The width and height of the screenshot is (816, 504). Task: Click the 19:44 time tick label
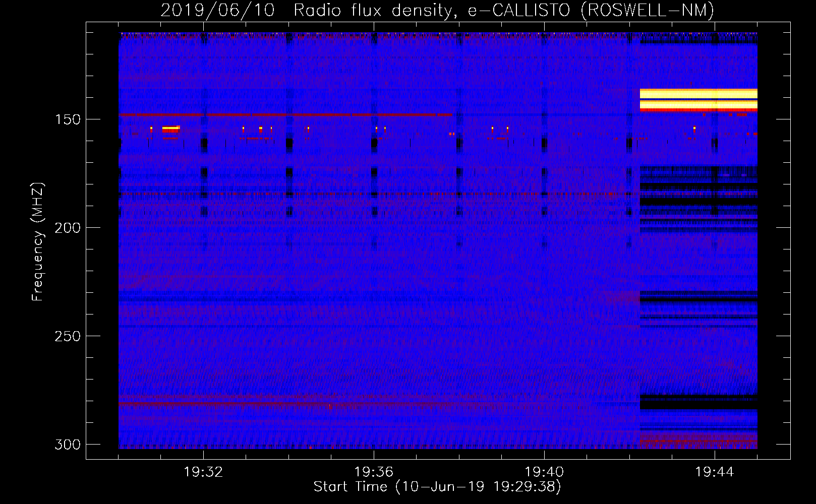pyautogui.click(x=714, y=472)
